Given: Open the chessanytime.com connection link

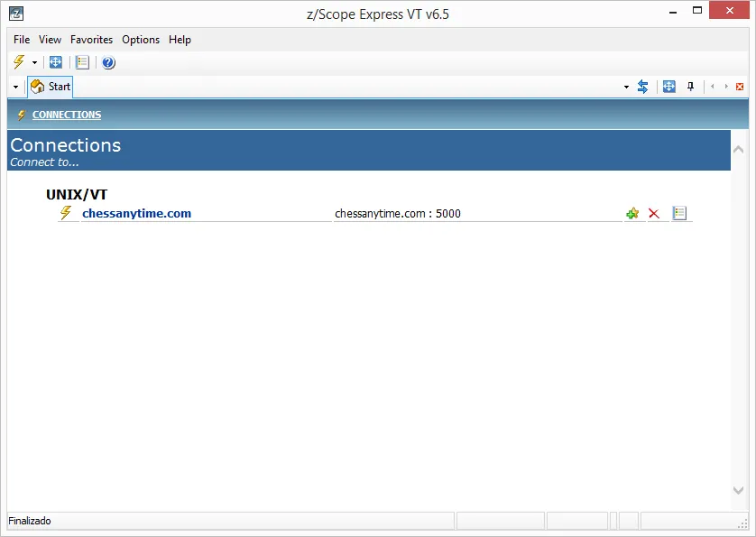Looking at the screenshot, I should coord(136,213).
